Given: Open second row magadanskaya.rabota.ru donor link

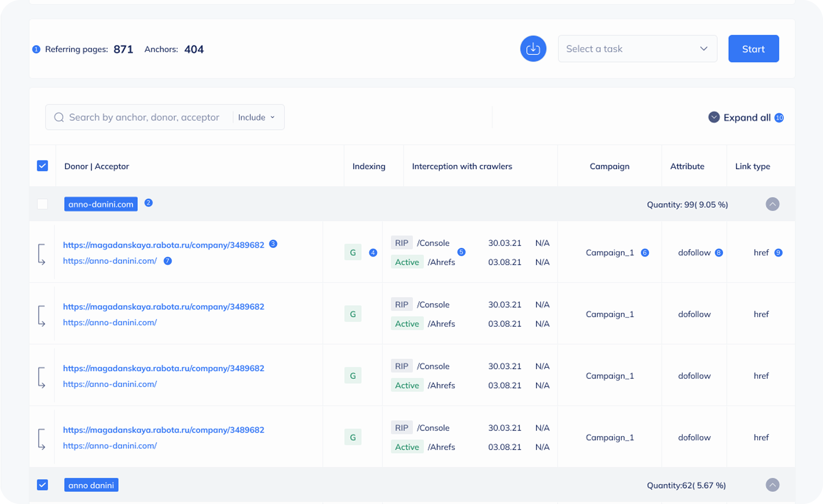Looking at the screenshot, I should pyautogui.click(x=163, y=306).
